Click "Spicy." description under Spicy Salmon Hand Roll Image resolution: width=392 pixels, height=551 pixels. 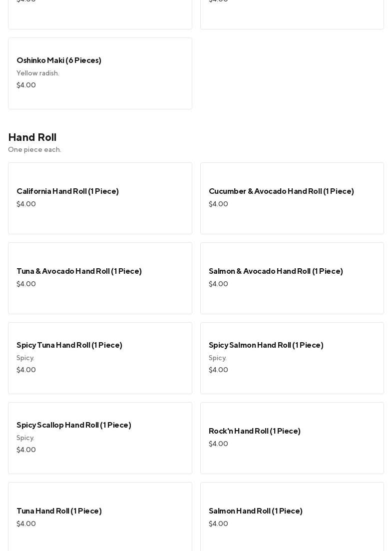coord(218,358)
